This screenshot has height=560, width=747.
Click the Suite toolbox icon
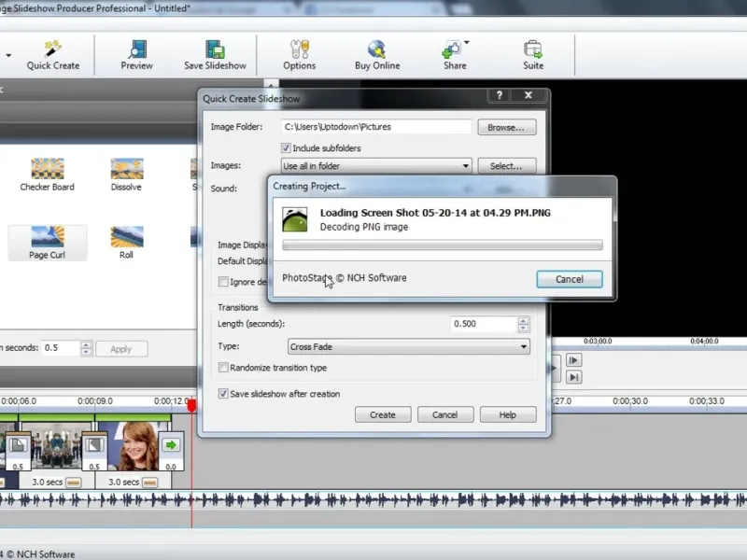533,49
